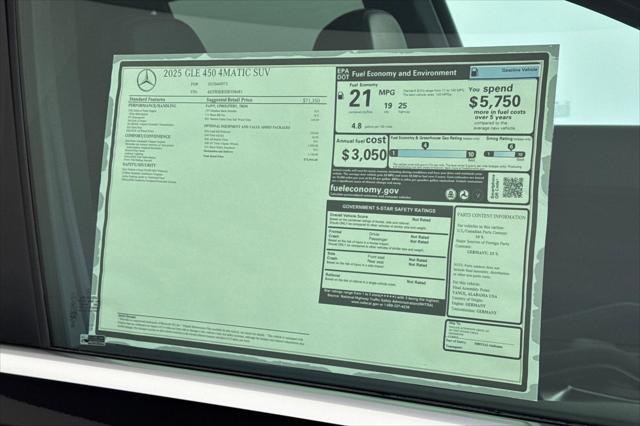Click the Smog Rating label
Image resolution: width=640 pixels, height=426 pixels.
[x=499, y=139]
